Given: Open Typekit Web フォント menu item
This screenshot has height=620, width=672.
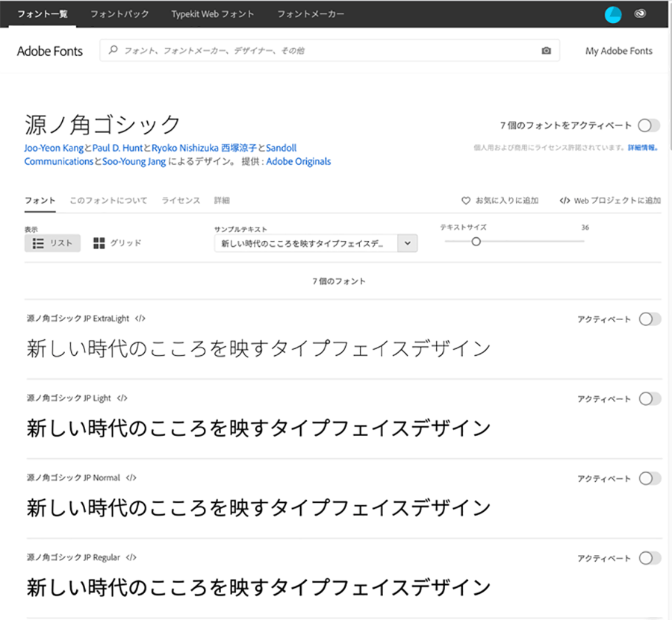Looking at the screenshot, I should coord(213,14).
